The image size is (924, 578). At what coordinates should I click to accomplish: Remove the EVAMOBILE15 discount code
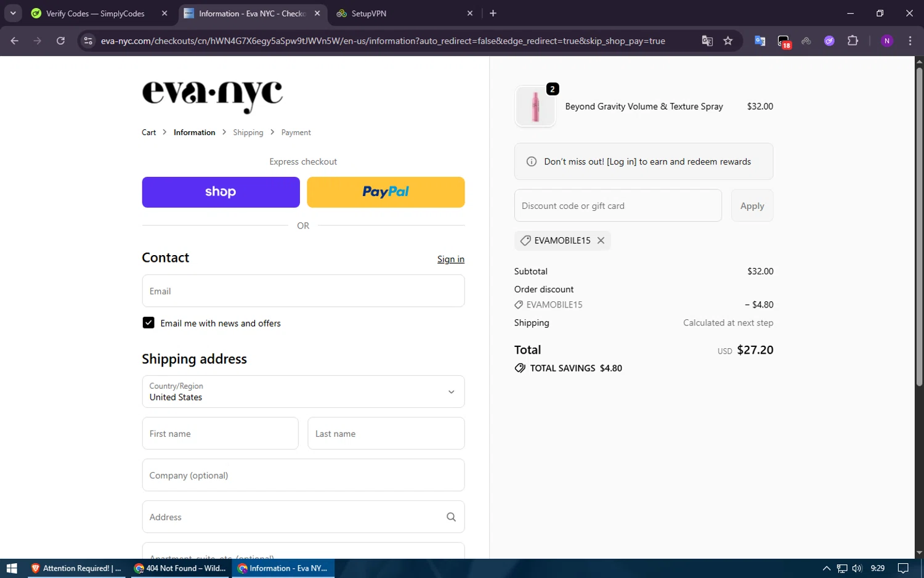[601, 240]
